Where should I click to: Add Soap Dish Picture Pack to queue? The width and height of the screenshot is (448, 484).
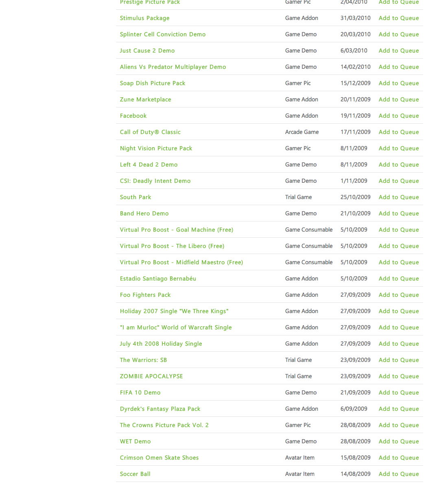(x=399, y=83)
